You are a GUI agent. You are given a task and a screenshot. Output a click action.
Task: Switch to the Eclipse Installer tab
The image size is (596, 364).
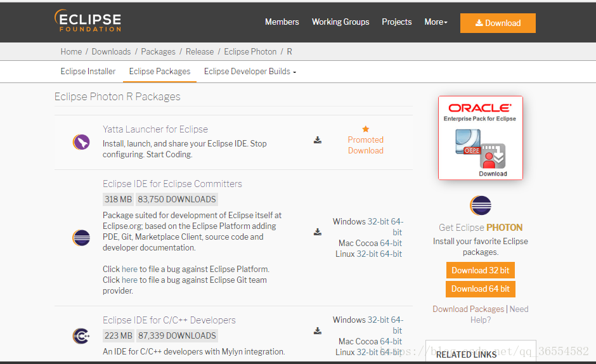click(87, 72)
